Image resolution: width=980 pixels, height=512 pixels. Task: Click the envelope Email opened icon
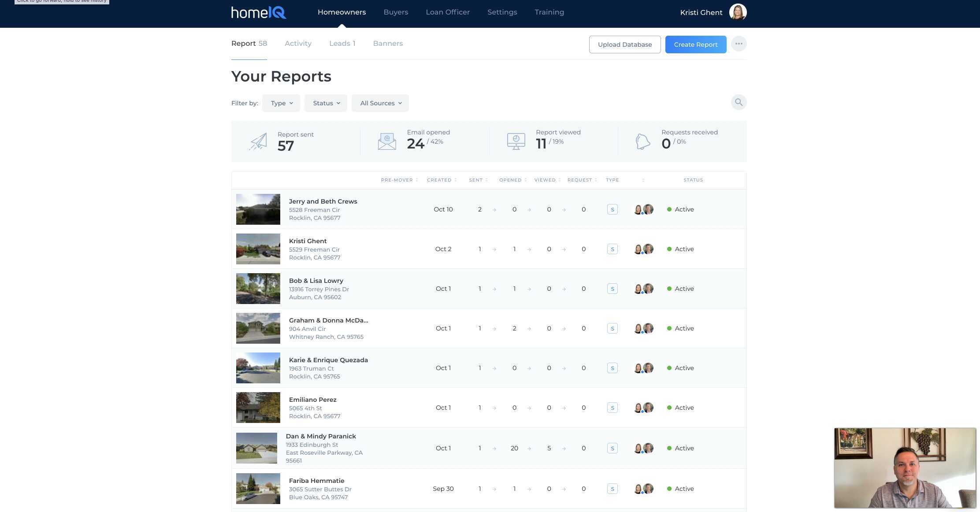(386, 141)
